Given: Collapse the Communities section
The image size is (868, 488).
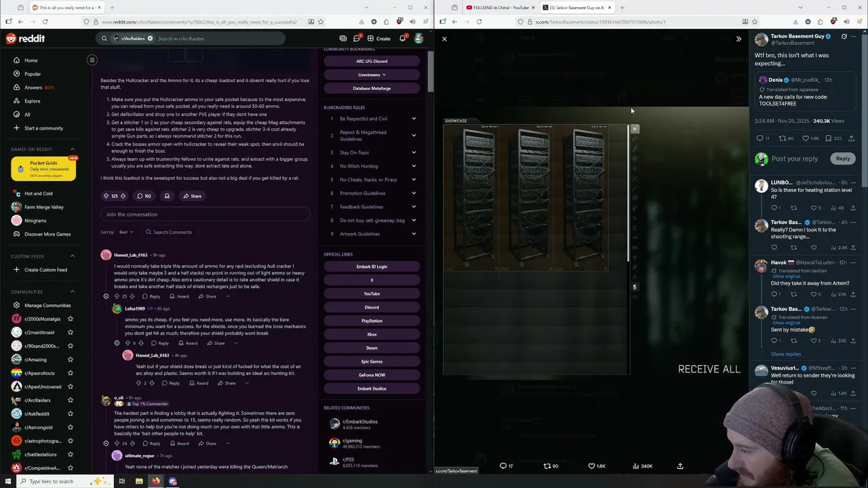Looking at the screenshot, I should (73, 291).
